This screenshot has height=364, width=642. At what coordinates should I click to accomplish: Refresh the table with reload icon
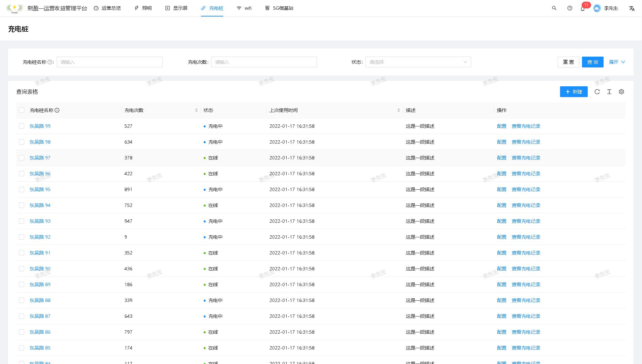[x=597, y=92]
